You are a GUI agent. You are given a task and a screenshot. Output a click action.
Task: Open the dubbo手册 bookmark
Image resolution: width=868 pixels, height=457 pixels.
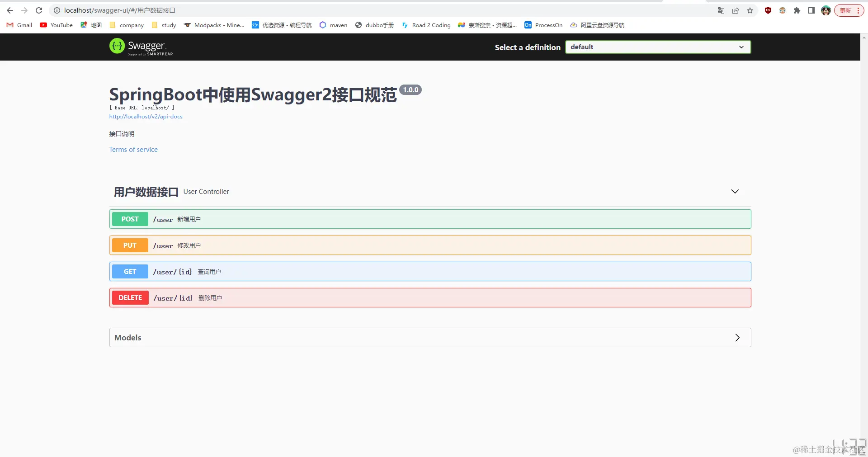point(374,25)
